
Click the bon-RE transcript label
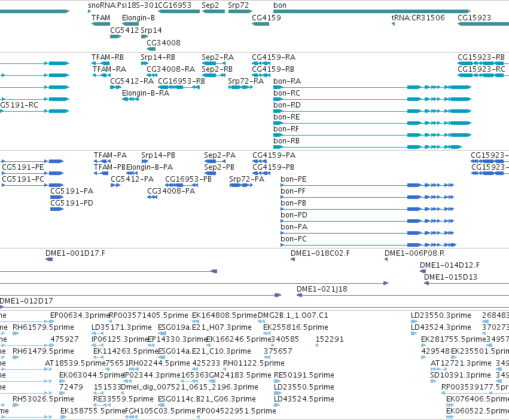(286, 117)
